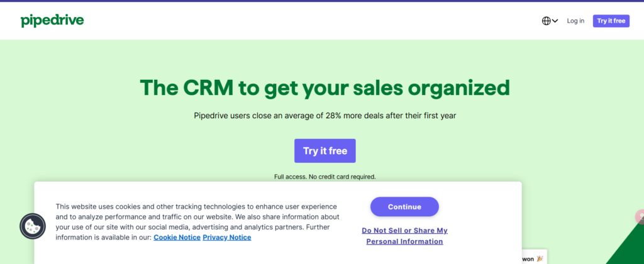The image size is (644, 264).
Task: Open cookie preferences via the round cookie icon
Action: click(x=33, y=226)
